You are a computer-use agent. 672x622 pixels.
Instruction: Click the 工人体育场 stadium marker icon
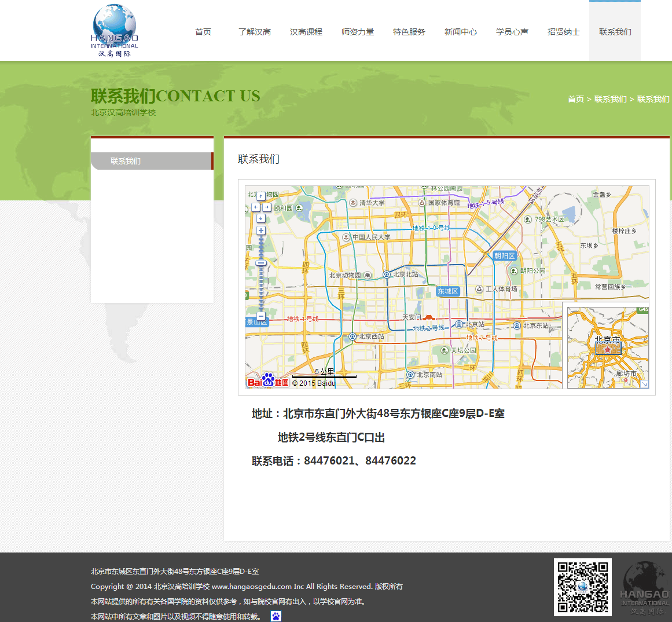pos(479,289)
